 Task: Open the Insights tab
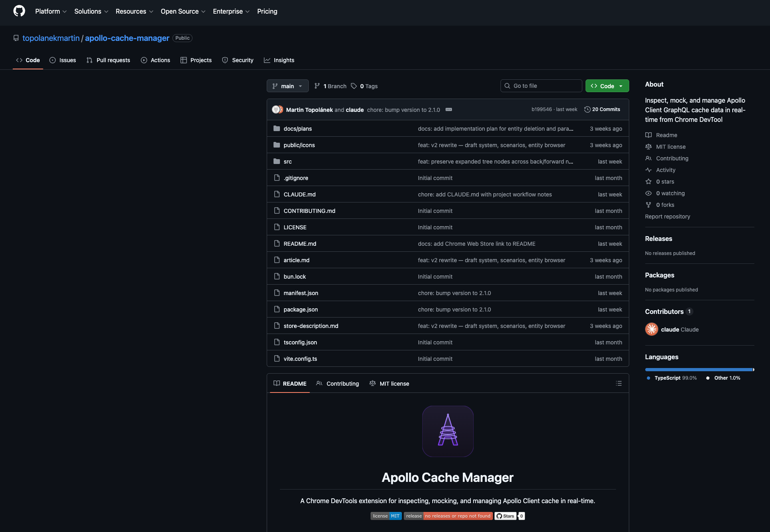279,60
